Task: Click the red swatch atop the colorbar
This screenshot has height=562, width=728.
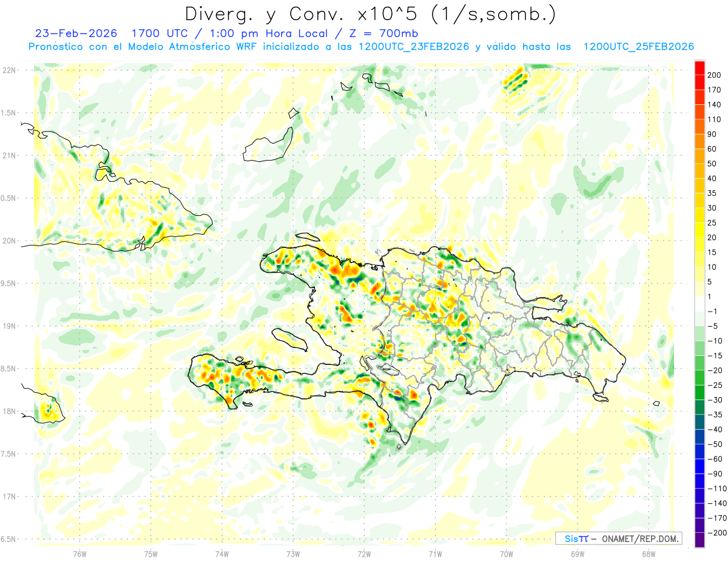Action: (x=699, y=68)
